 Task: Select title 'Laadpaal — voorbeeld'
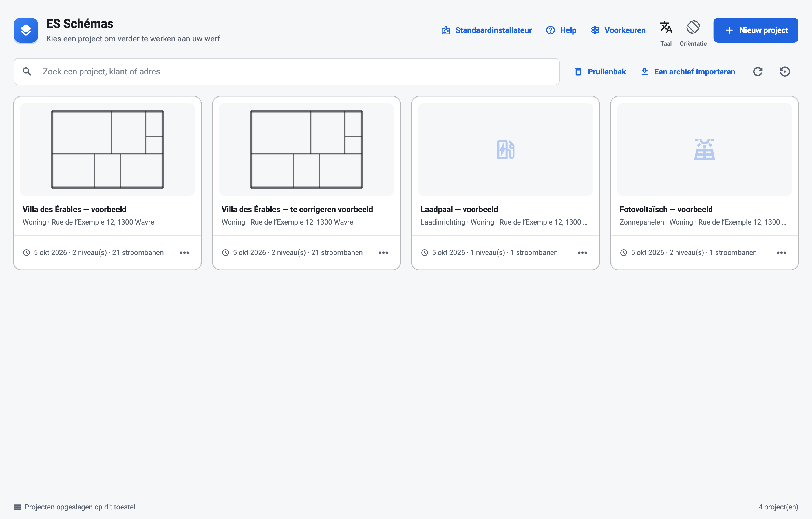point(459,209)
